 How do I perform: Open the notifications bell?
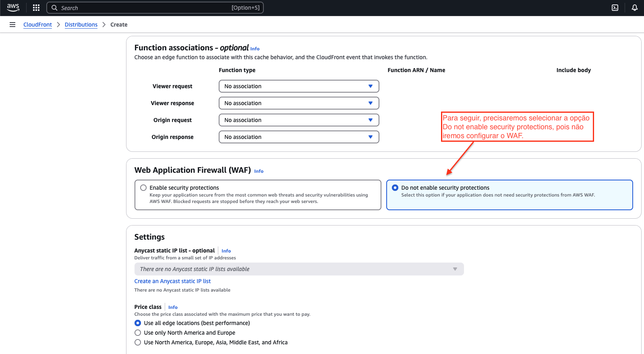pyautogui.click(x=634, y=8)
